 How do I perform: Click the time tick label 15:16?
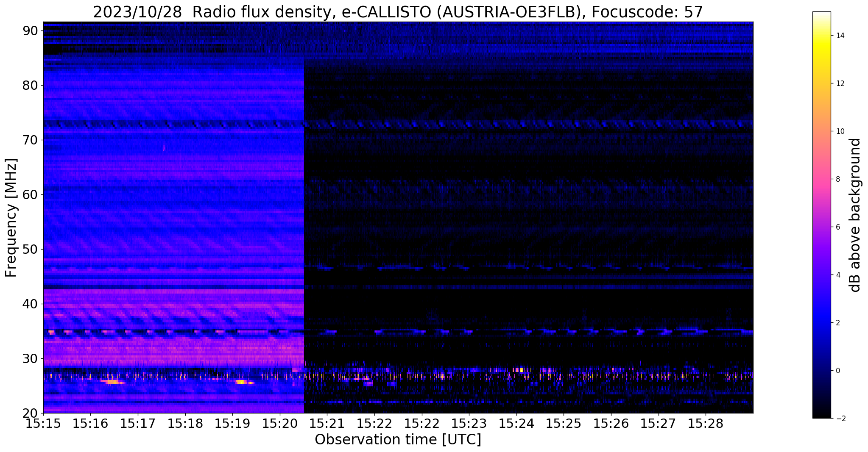coord(90,424)
